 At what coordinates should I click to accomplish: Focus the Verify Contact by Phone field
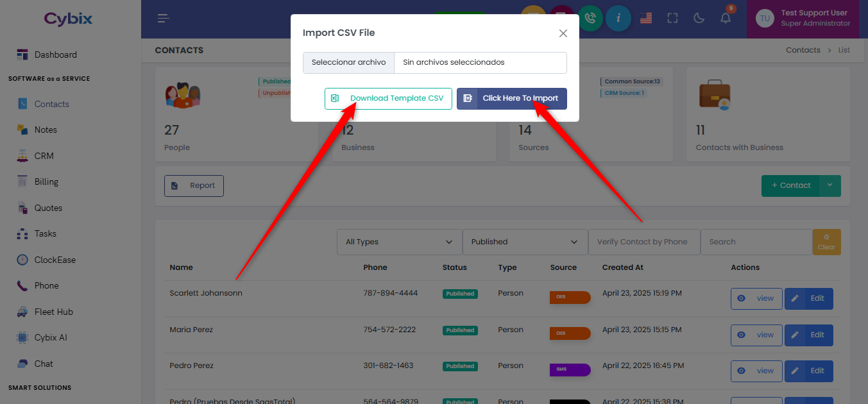coord(644,242)
